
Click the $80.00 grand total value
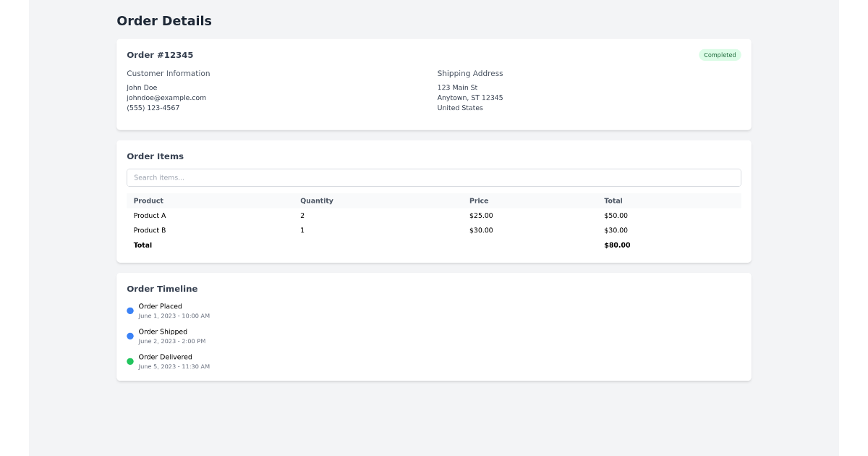pyautogui.click(x=616, y=245)
